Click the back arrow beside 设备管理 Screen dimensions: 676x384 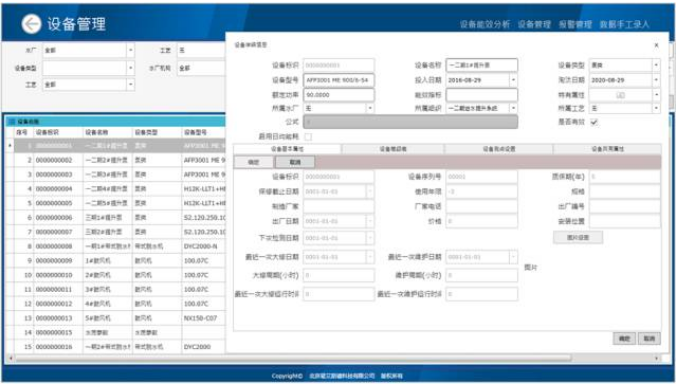pos(31,24)
